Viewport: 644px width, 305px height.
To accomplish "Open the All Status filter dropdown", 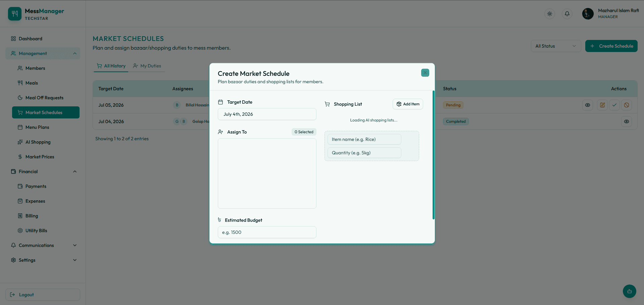I will tap(556, 46).
